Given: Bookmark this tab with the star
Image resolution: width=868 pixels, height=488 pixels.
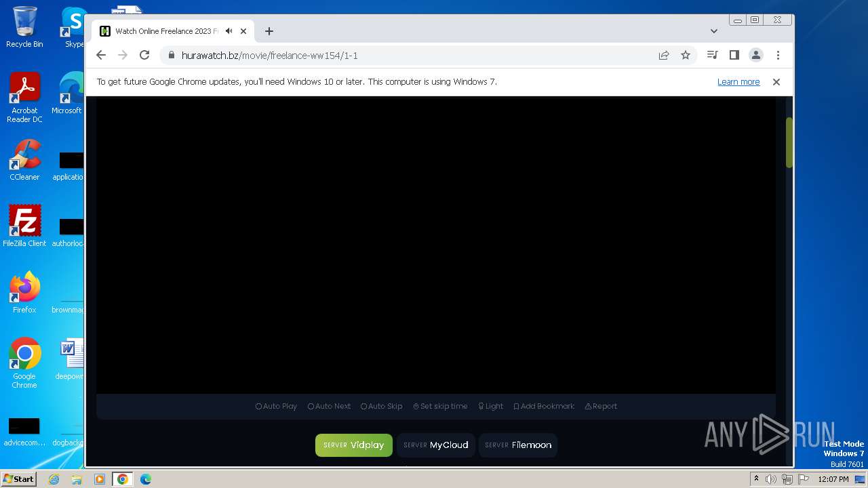Looking at the screenshot, I should click(x=686, y=56).
